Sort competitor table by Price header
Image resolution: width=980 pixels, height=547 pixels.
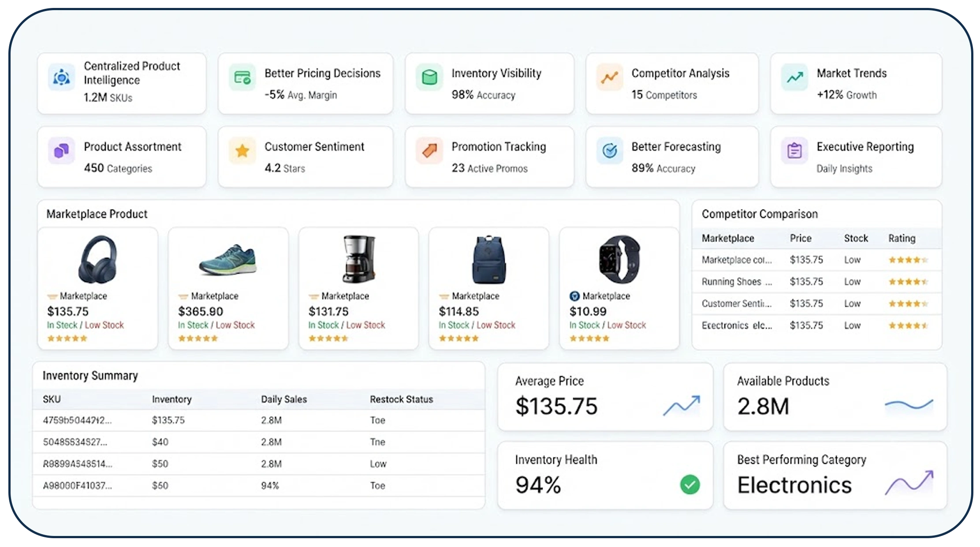point(801,238)
